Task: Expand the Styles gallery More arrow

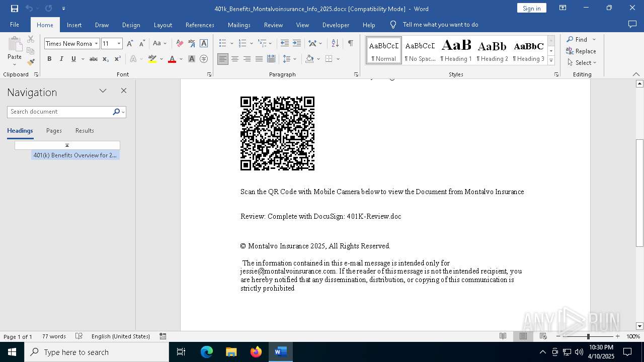Action: [551, 61]
